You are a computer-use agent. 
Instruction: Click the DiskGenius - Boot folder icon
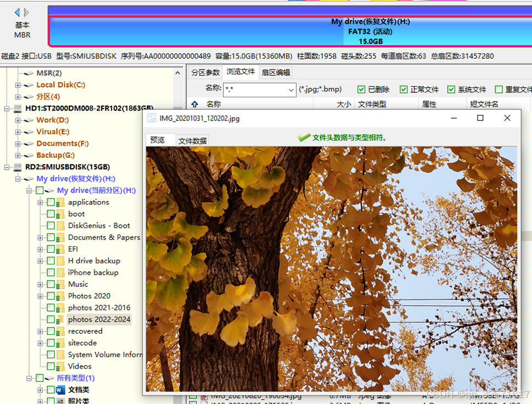[x=61, y=226]
